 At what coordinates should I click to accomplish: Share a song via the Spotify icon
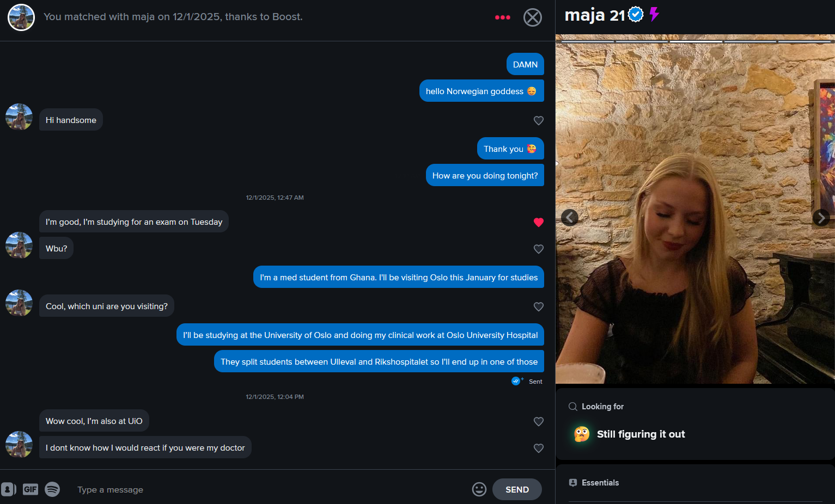[x=52, y=489]
